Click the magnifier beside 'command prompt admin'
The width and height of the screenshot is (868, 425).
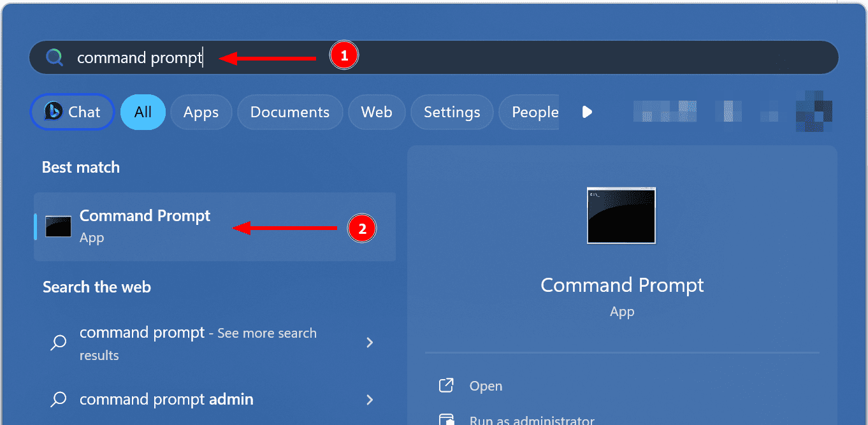tap(58, 400)
